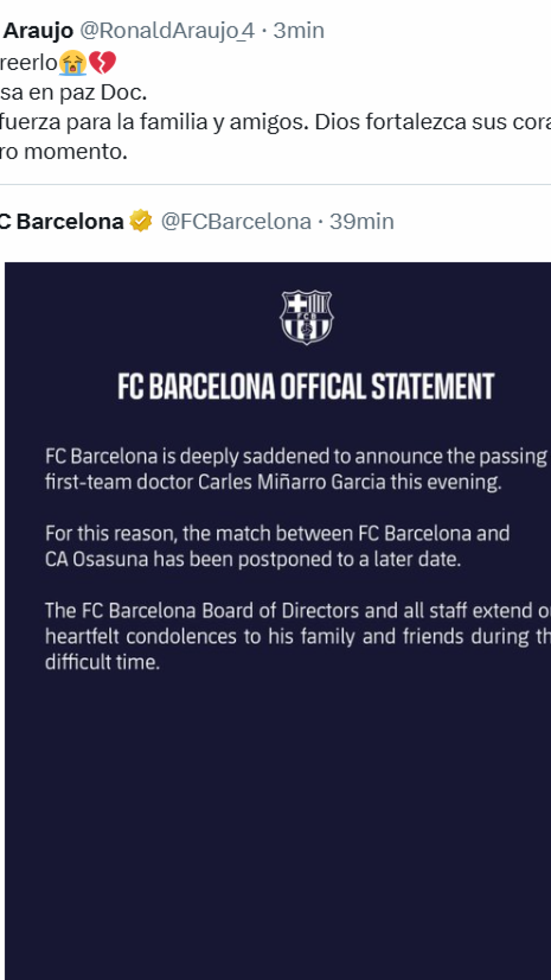Click the 'FC BARCELONA OFFICAL STATEMENT' headline
Viewport: 551px width, 980px height.
pyautogui.click(x=306, y=386)
